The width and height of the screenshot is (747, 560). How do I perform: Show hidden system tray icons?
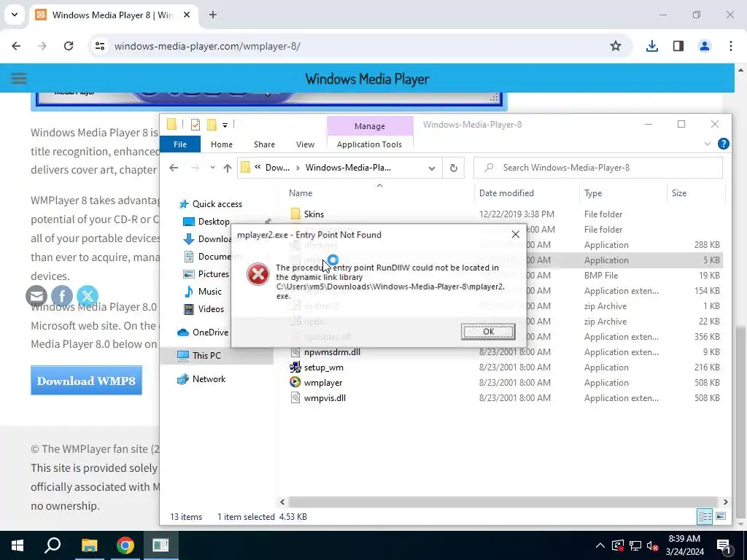(600, 545)
